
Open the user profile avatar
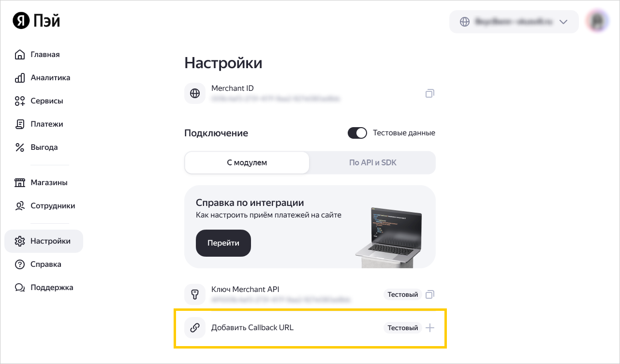[x=597, y=22]
